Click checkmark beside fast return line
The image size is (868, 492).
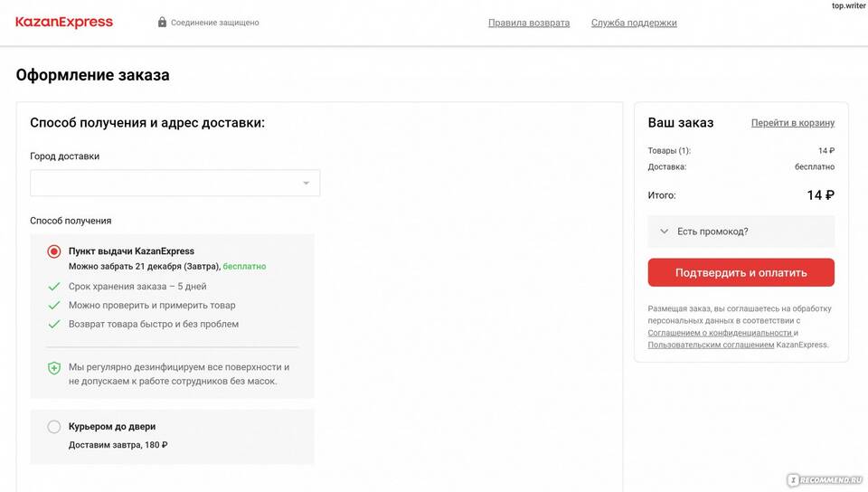[54, 324]
